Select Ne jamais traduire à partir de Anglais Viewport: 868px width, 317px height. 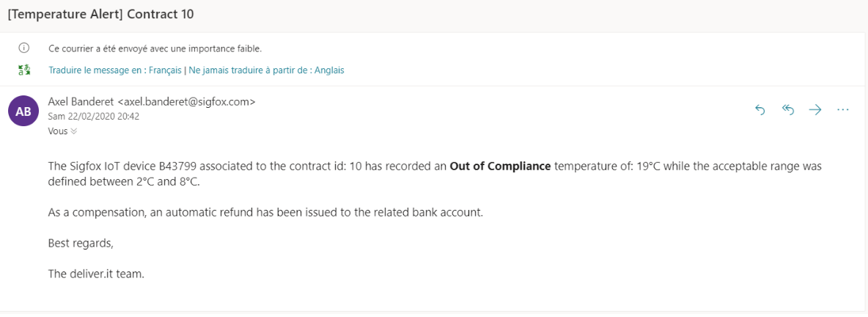pyautogui.click(x=266, y=70)
